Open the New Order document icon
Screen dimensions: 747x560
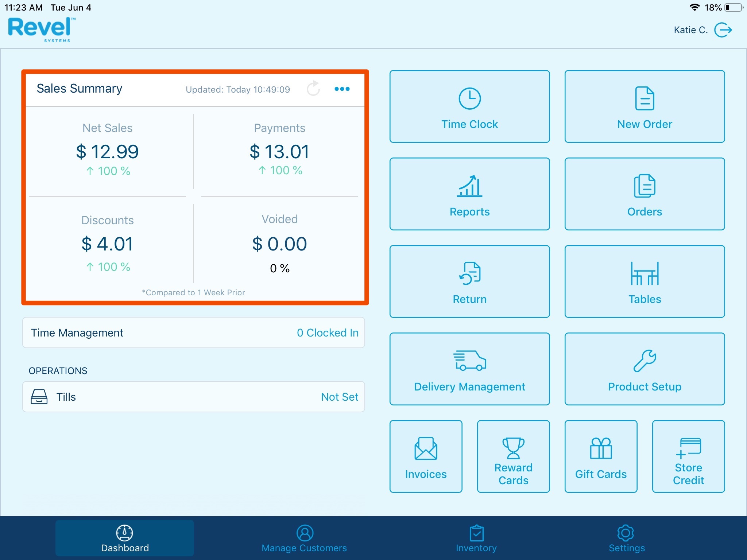pyautogui.click(x=645, y=98)
